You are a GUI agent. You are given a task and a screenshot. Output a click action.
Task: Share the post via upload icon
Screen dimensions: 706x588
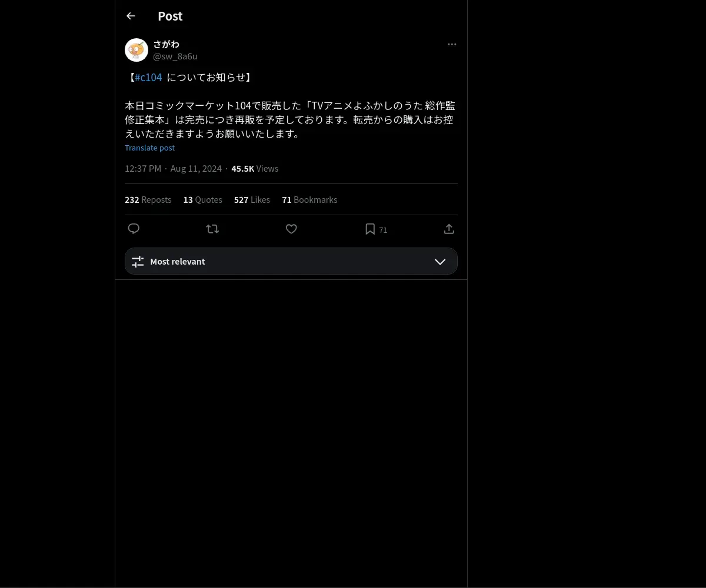tap(449, 229)
